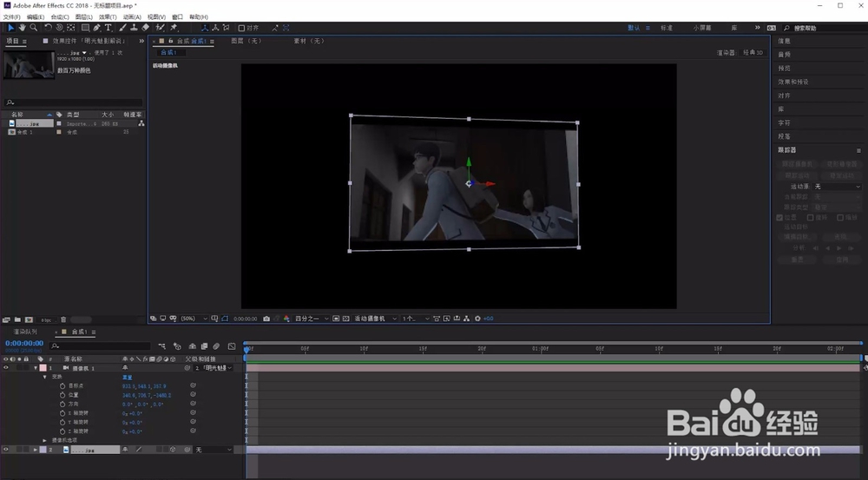The height and width of the screenshot is (480, 868).
Task: Select the Roto Brush tool
Action: (x=160, y=27)
